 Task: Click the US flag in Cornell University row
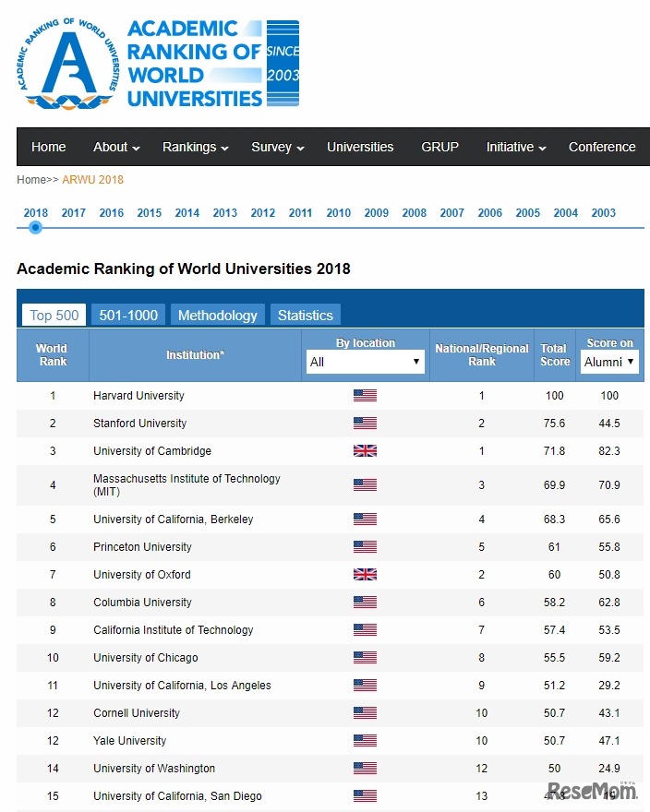click(365, 713)
